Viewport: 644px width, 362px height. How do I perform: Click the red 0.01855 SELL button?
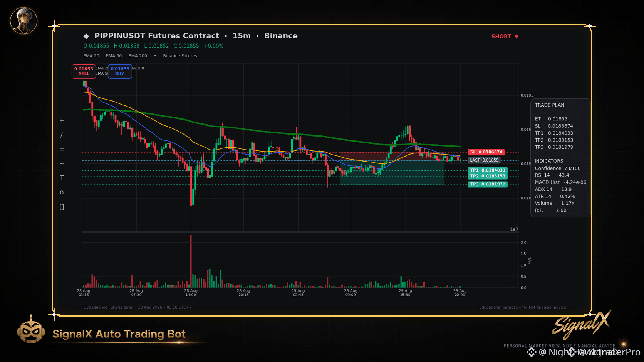click(84, 71)
